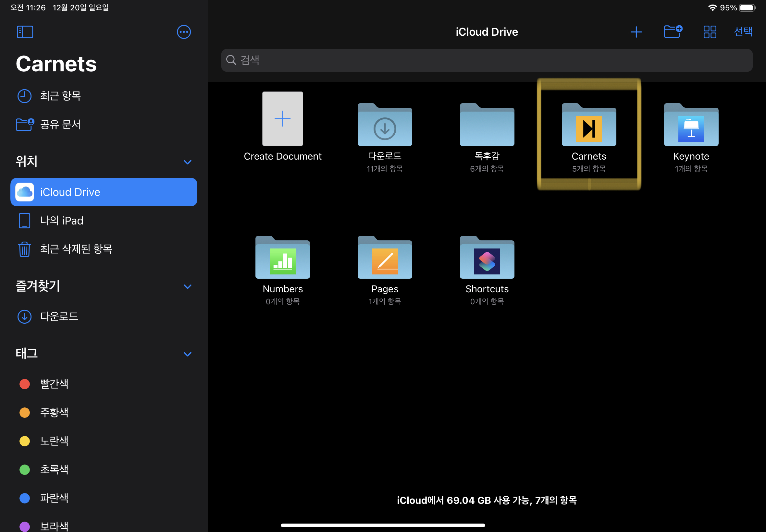
Task: Click the 검색 search field
Action: click(487, 60)
